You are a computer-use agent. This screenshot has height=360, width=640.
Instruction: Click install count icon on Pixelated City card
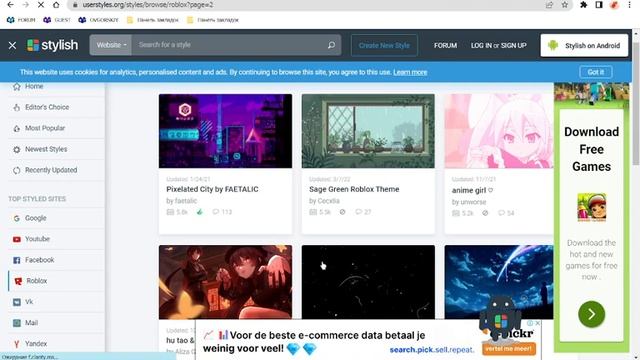[170, 212]
